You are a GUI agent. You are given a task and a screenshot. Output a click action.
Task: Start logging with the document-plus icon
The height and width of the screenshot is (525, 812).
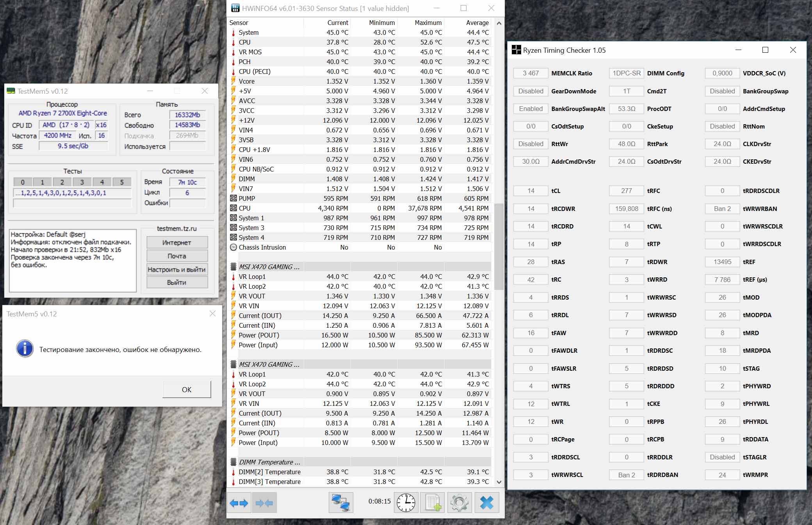[433, 503]
